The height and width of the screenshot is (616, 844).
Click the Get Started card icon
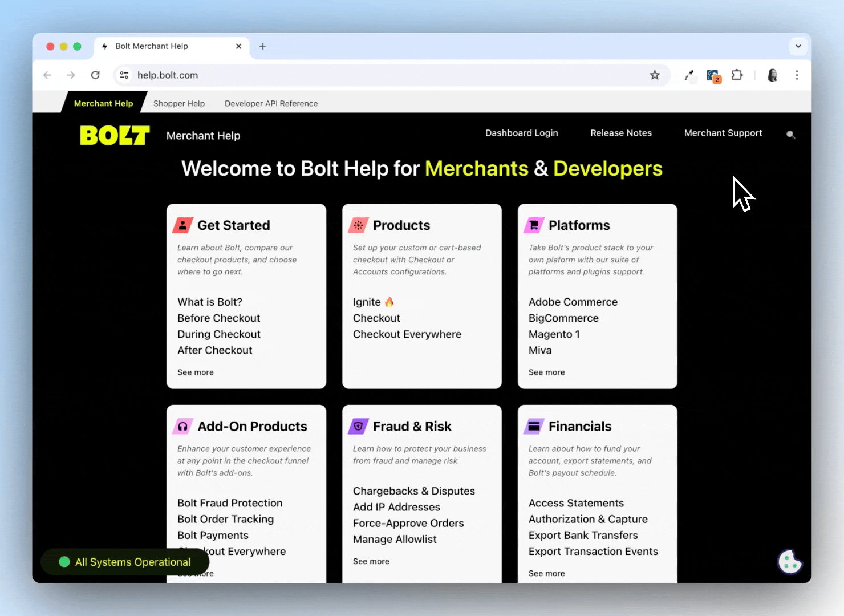click(182, 225)
